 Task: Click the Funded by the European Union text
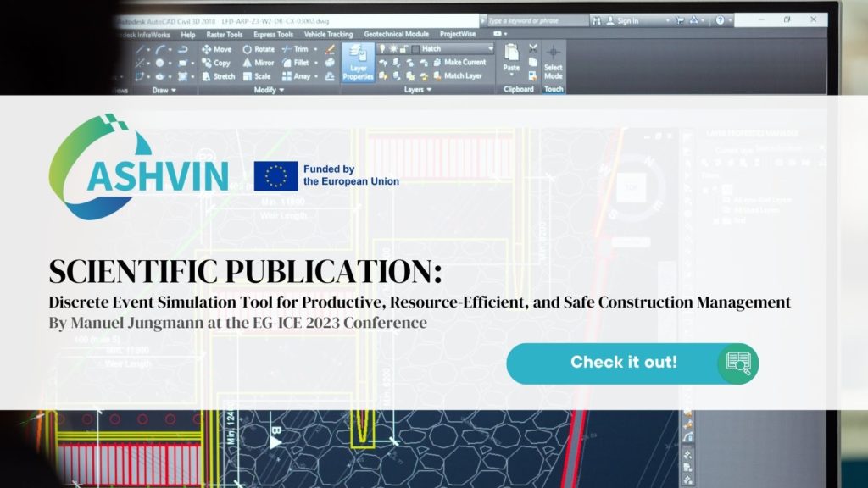(351, 175)
